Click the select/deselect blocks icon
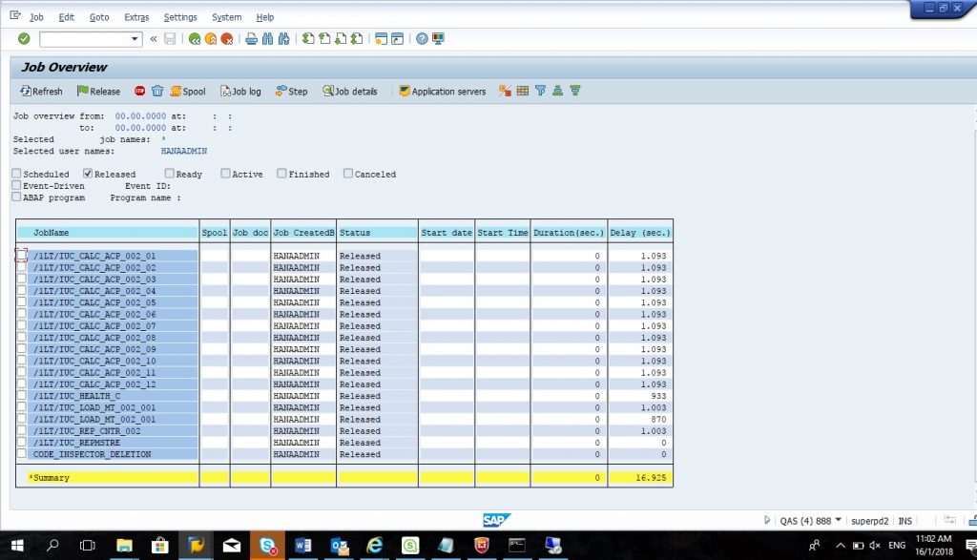977x560 pixels. coord(505,91)
